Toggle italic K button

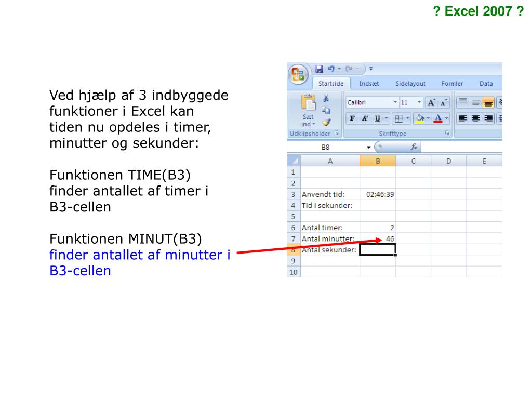click(365, 118)
